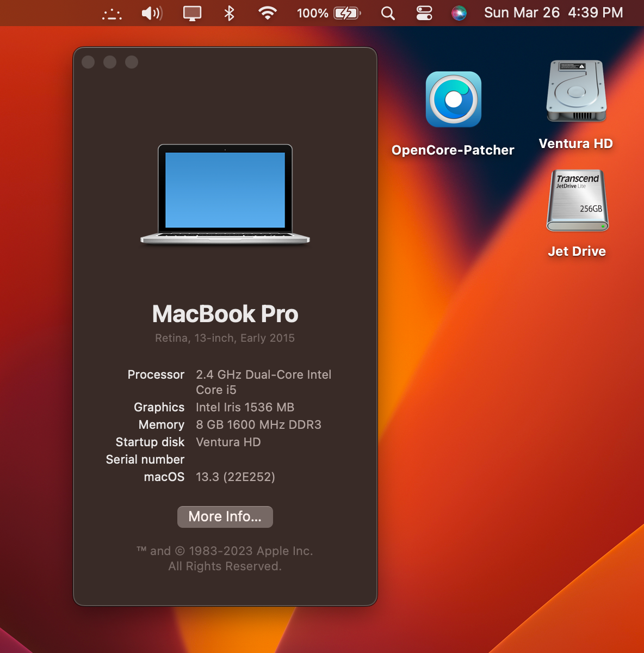Click the Apple copyright notice text

tap(225, 558)
